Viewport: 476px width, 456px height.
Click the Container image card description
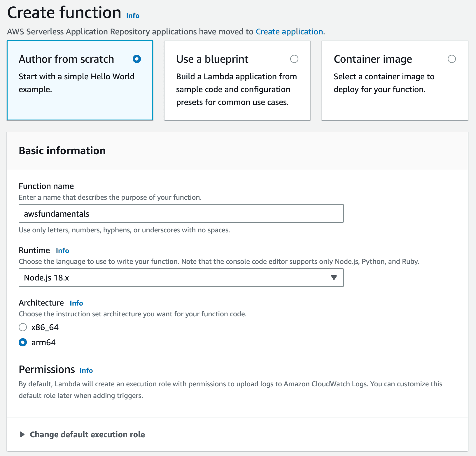pyautogui.click(x=384, y=83)
